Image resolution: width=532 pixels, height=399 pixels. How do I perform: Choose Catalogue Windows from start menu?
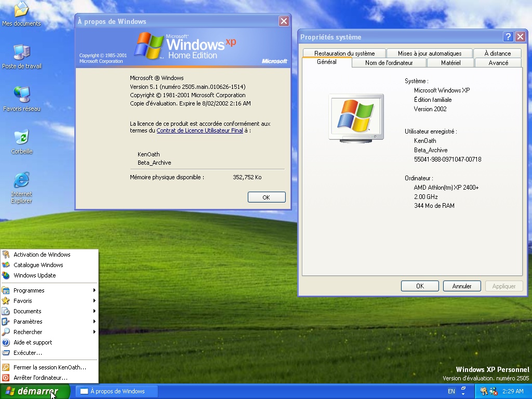click(49, 265)
